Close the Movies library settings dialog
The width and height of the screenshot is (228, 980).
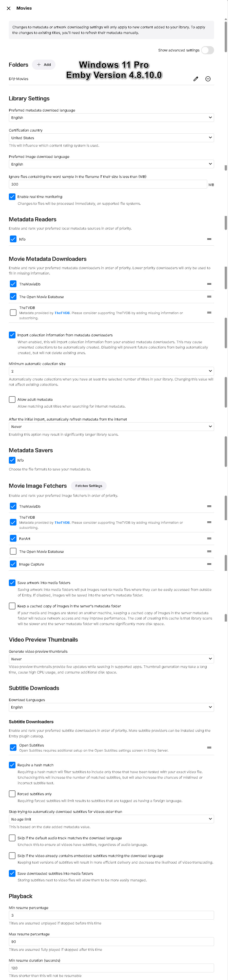(x=9, y=8)
